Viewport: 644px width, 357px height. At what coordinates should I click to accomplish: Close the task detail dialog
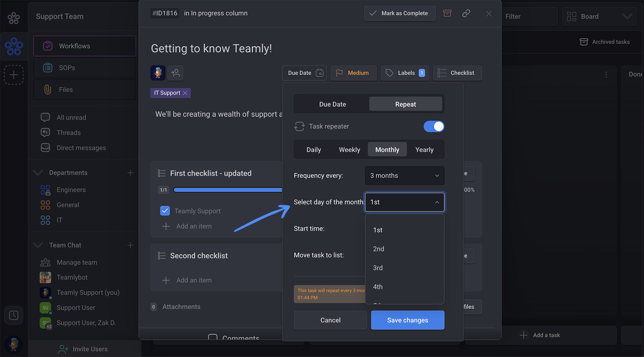(489, 14)
